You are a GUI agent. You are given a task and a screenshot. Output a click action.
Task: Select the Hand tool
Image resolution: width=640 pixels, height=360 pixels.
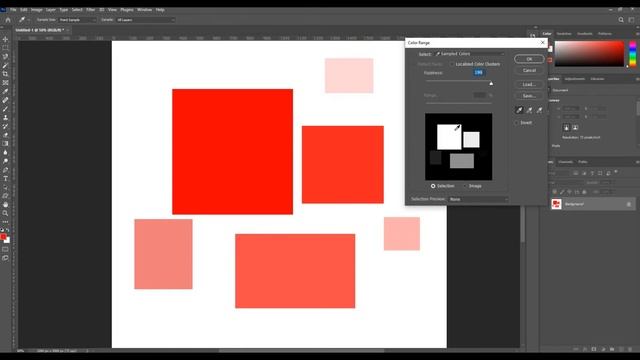pyautogui.click(x=5, y=204)
